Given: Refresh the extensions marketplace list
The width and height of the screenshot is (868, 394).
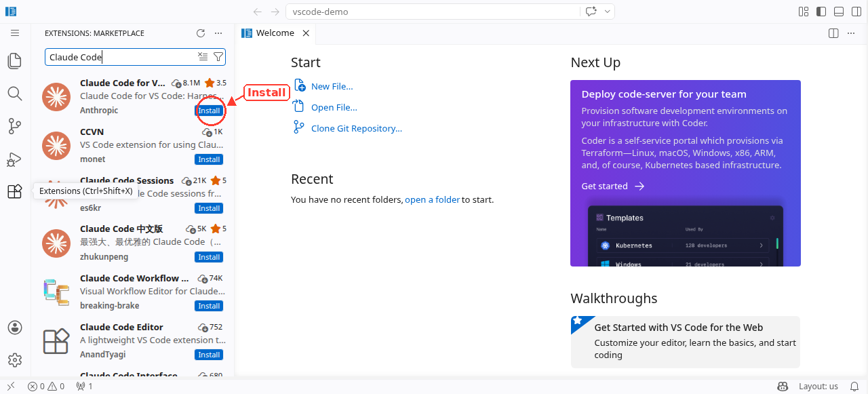Looking at the screenshot, I should pos(201,33).
